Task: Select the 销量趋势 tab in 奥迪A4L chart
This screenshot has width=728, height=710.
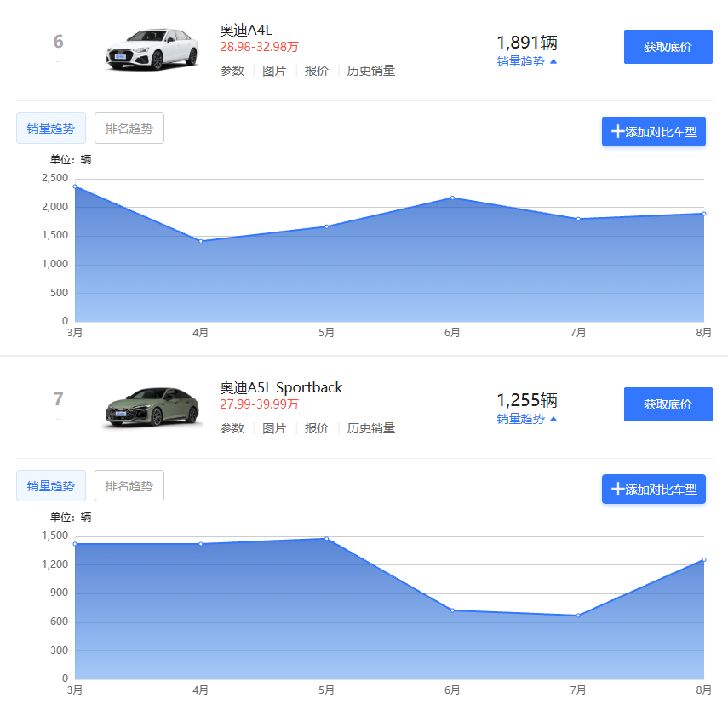Action: click(x=51, y=129)
